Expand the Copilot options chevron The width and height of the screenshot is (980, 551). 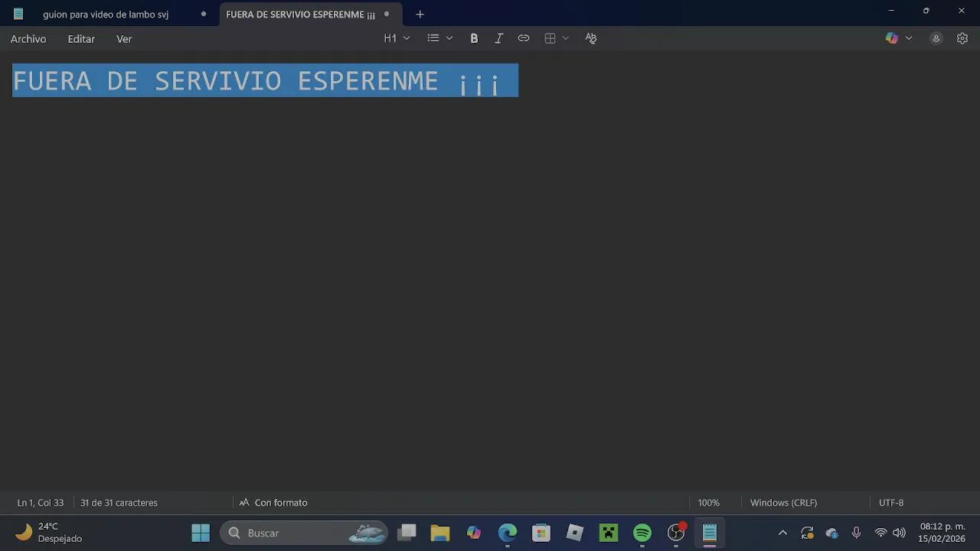tap(909, 38)
